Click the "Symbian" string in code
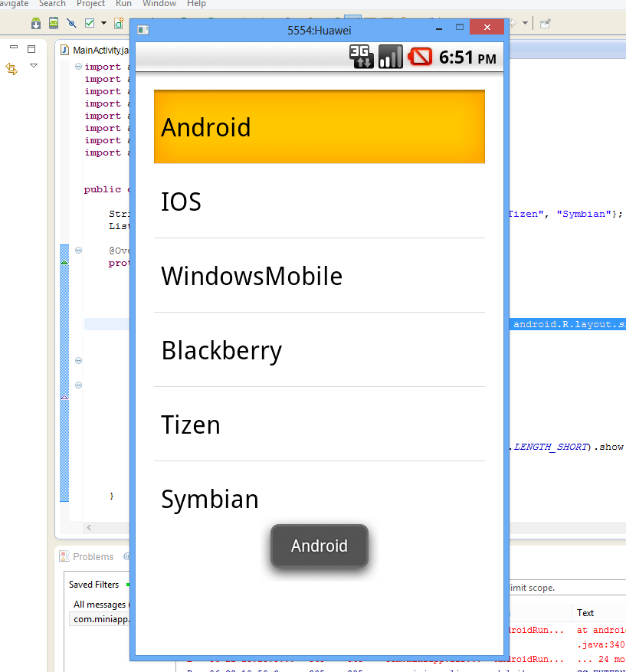This screenshot has width=626, height=672. 584,214
